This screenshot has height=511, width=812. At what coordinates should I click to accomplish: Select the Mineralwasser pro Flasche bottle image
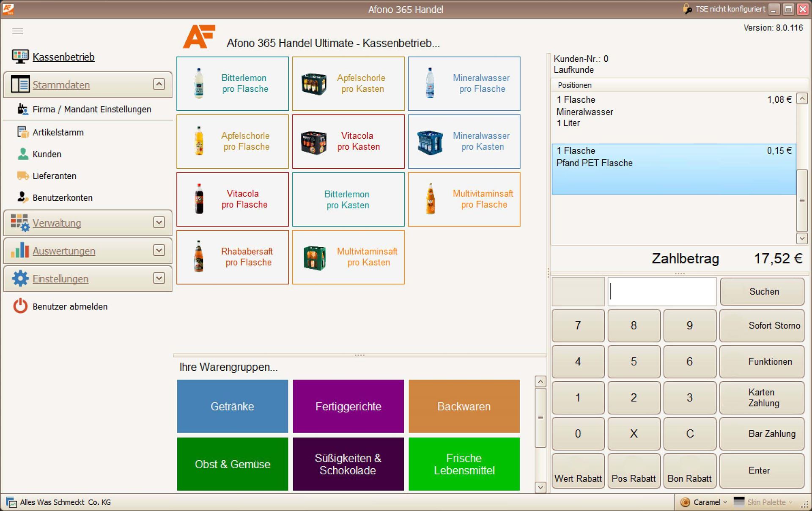[x=430, y=83]
